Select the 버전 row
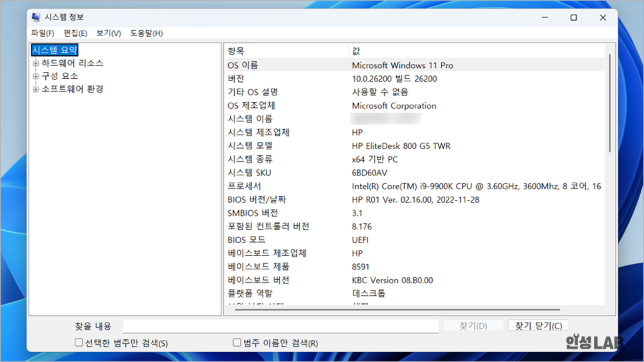 coord(415,79)
